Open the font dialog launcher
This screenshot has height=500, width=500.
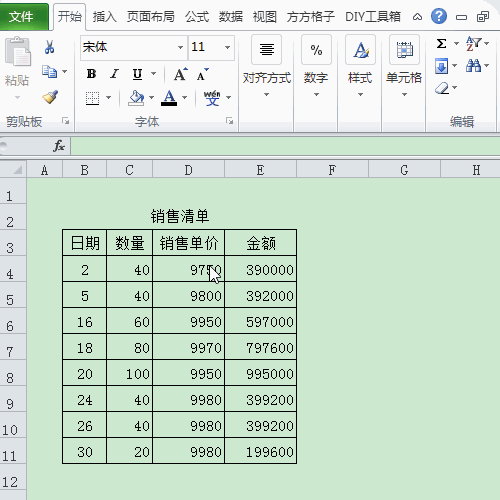pyautogui.click(x=229, y=121)
